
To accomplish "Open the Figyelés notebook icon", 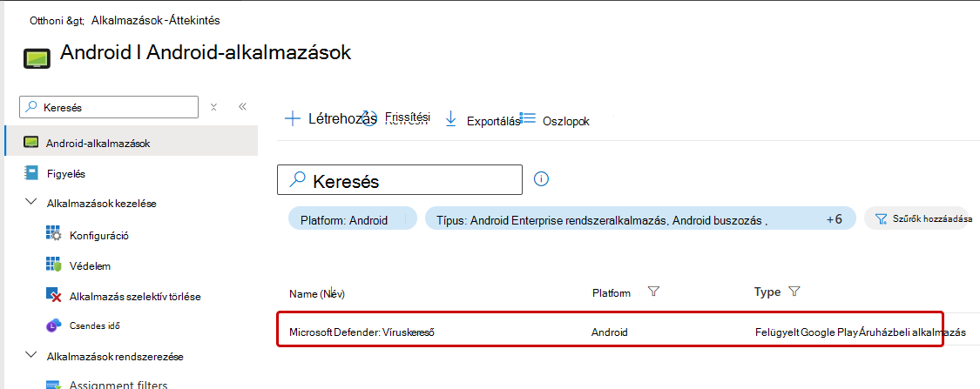I will (x=30, y=173).
